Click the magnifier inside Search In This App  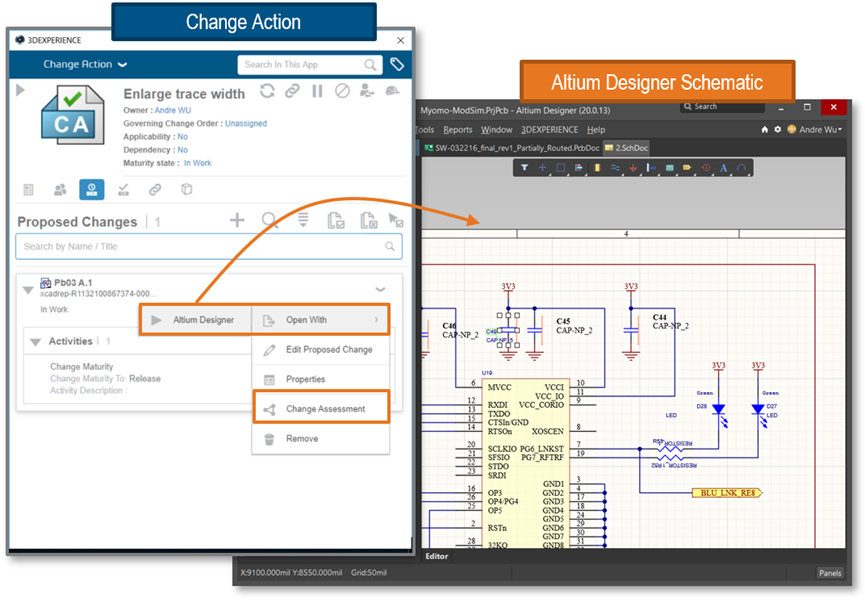pyautogui.click(x=370, y=65)
